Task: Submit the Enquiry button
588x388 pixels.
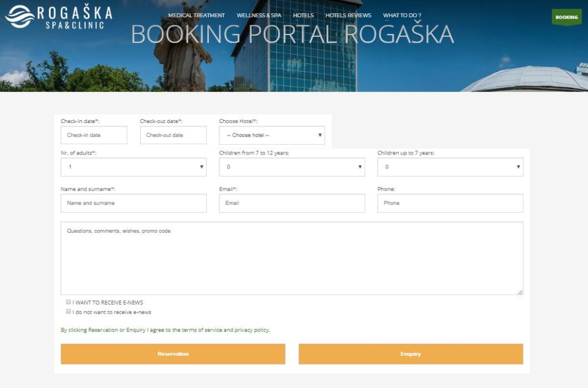Action: (411, 354)
